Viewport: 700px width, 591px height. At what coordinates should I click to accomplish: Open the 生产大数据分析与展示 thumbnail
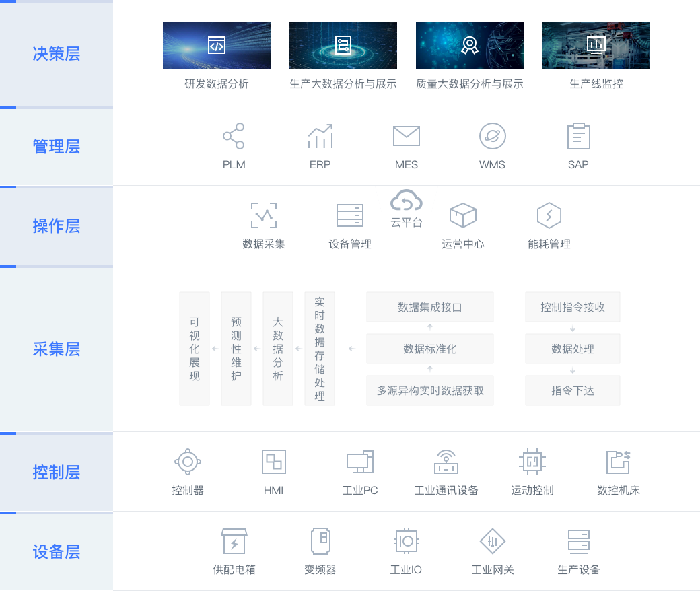pyautogui.click(x=343, y=45)
